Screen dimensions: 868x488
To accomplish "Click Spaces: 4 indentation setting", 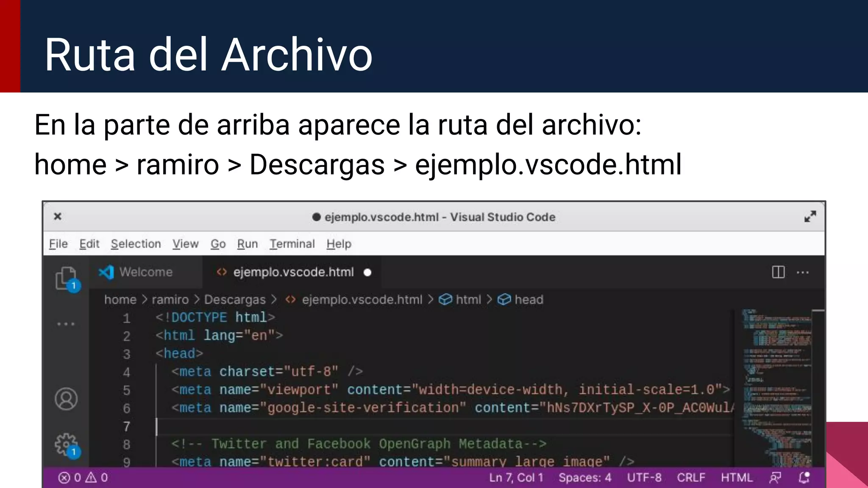I will [x=585, y=478].
